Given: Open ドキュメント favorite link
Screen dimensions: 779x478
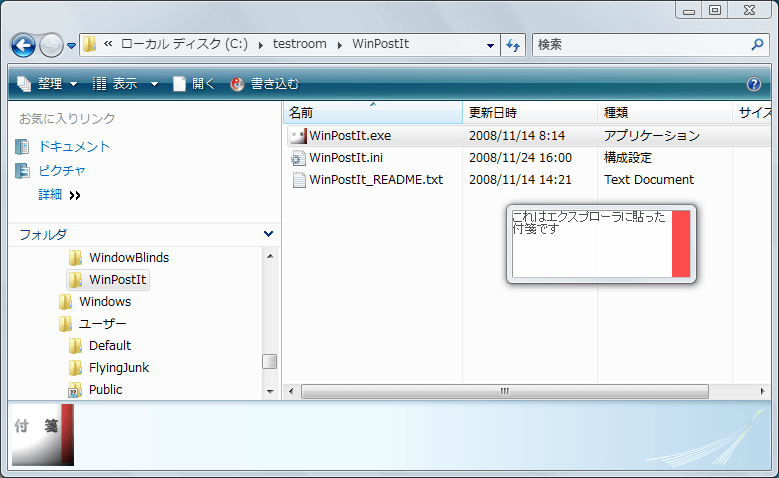Looking at the screenshot, I should pyautogui.click(x=74, y=147).
